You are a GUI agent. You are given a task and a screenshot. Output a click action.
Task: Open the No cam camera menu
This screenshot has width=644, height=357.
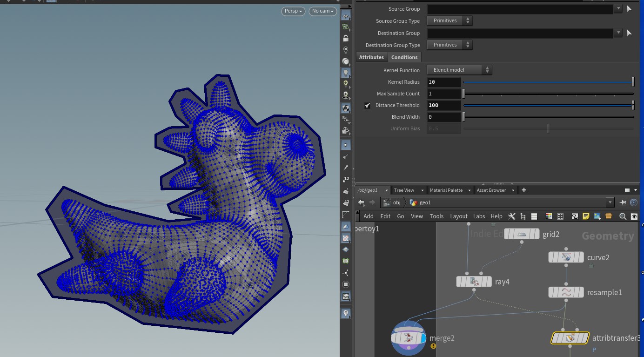tap(323, 11)
